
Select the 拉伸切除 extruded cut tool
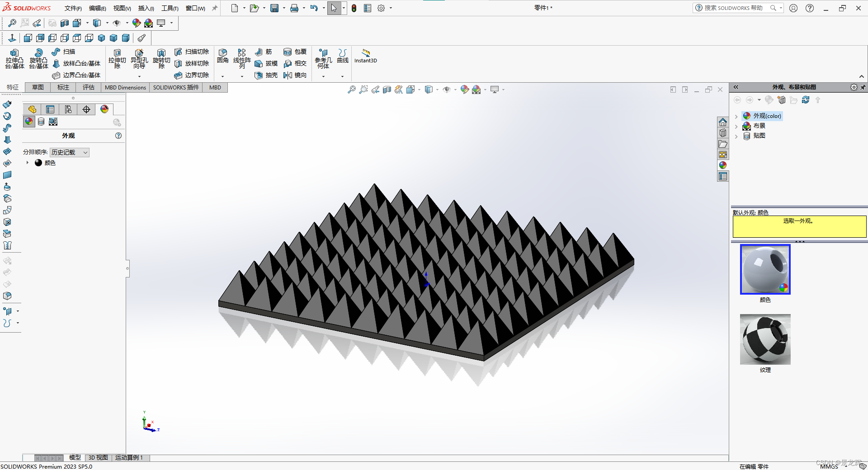click(117, 61)
